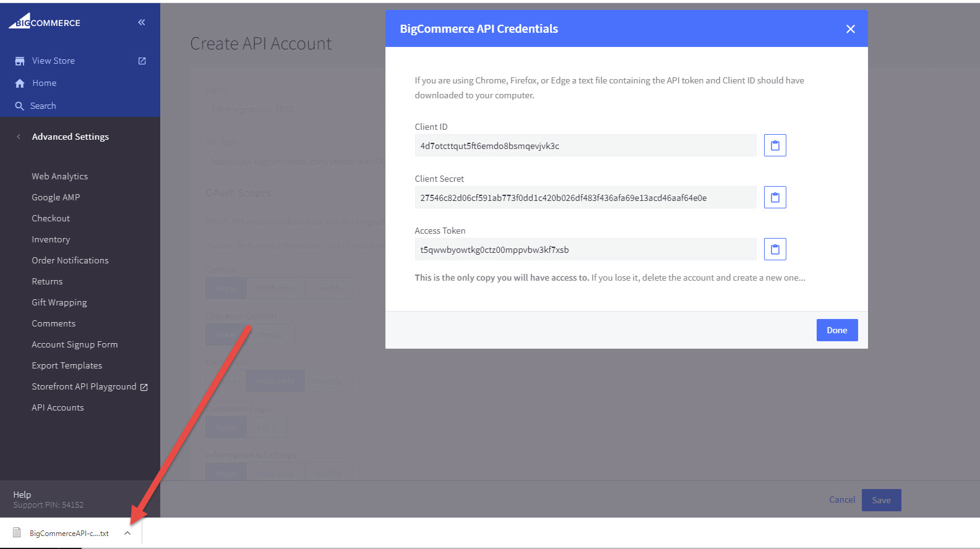Select 'Support PIN: 54152' text
980x549 pixels.
pos(48,505)
